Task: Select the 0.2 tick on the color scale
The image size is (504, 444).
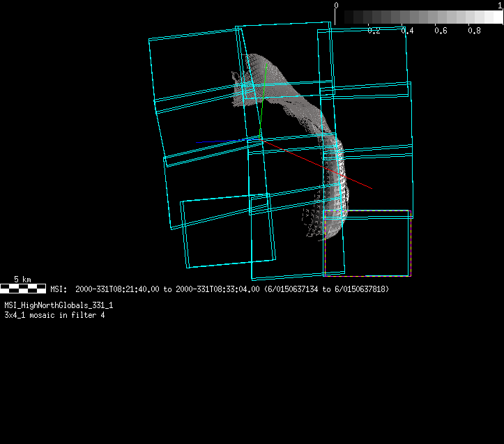Action: coord(374,31)
